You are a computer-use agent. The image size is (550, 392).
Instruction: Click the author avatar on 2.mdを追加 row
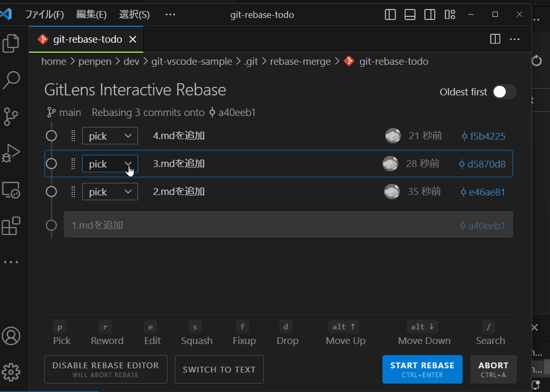392,192
